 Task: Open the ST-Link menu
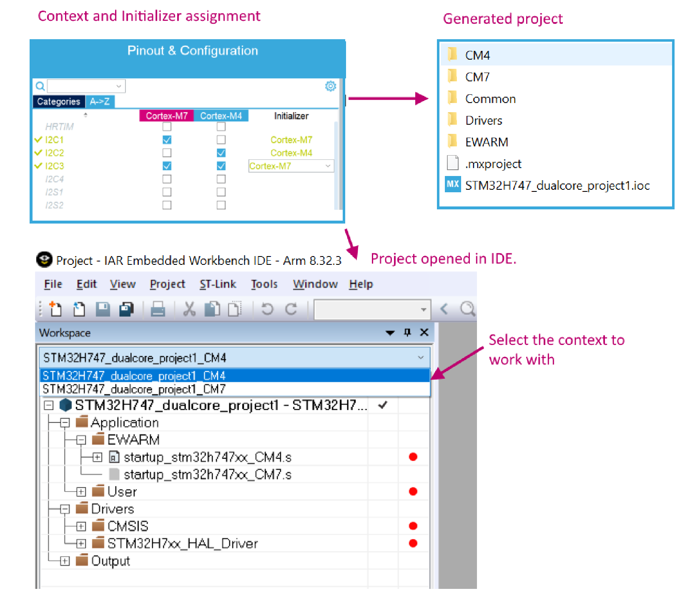coord(218,284)
